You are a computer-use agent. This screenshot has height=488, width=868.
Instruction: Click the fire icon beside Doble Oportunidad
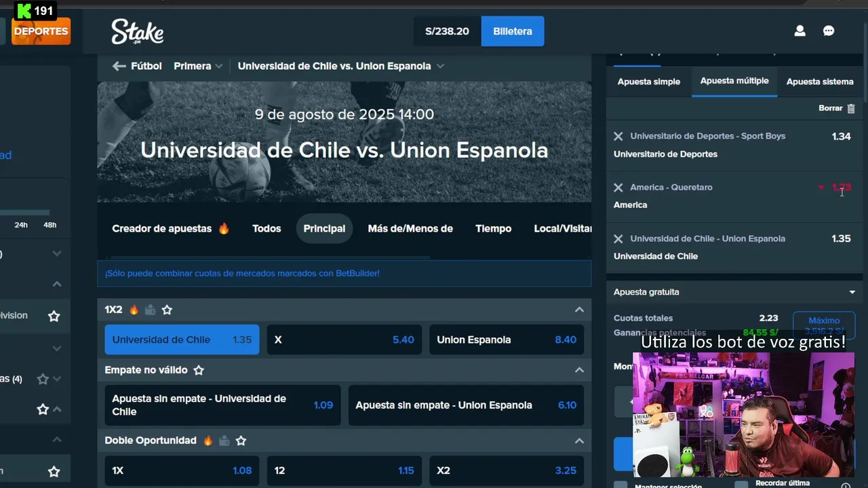pyautogui.click(x=208, y=441)
